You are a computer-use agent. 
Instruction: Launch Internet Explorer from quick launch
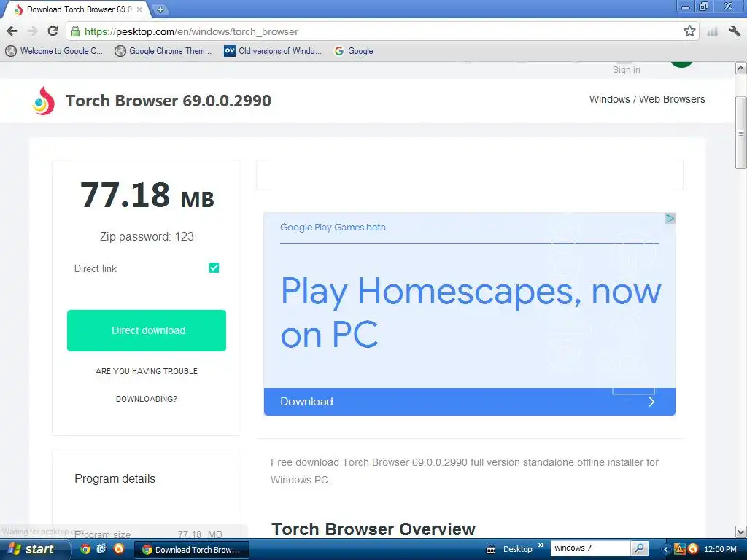click(x=101, y=549)
